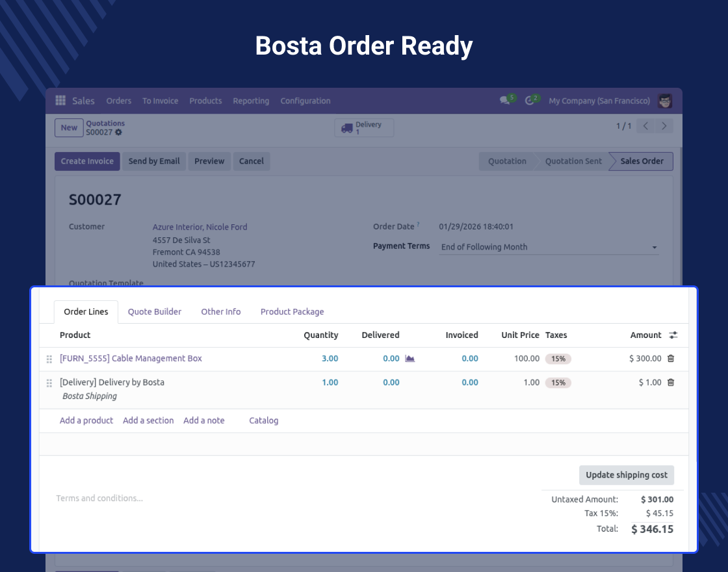Image resolution: width=728 pixels, height=572 pixels.
Task: Switch to the Order Lines tab
Action: (x=86, y=311)
